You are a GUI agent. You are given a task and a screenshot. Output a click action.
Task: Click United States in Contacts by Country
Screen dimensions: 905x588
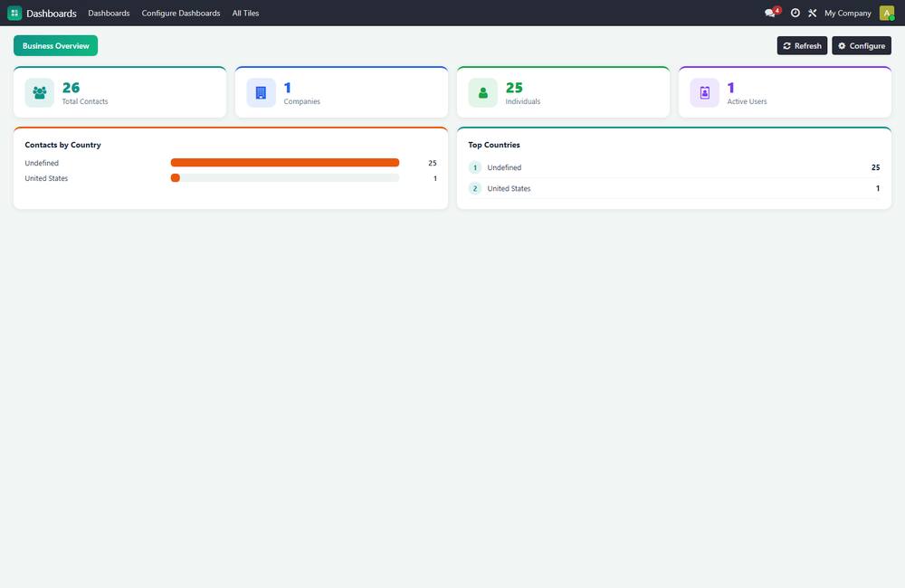pyautogui.click(x=46, y=178)
